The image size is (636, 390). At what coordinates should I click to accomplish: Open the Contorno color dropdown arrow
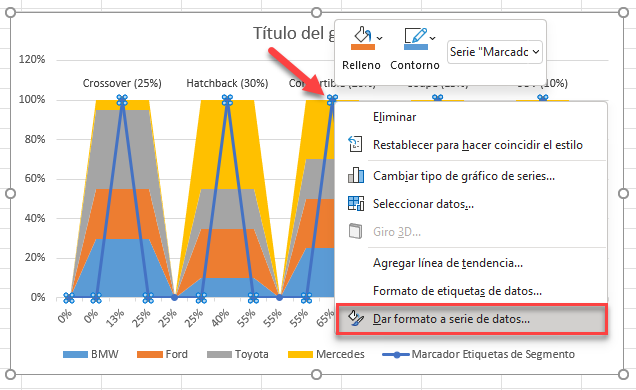pyautogui.click(x=433, y=38)
